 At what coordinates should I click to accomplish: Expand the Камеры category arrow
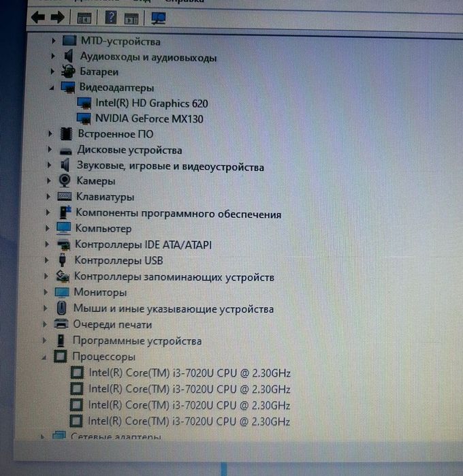coord(48,180)
